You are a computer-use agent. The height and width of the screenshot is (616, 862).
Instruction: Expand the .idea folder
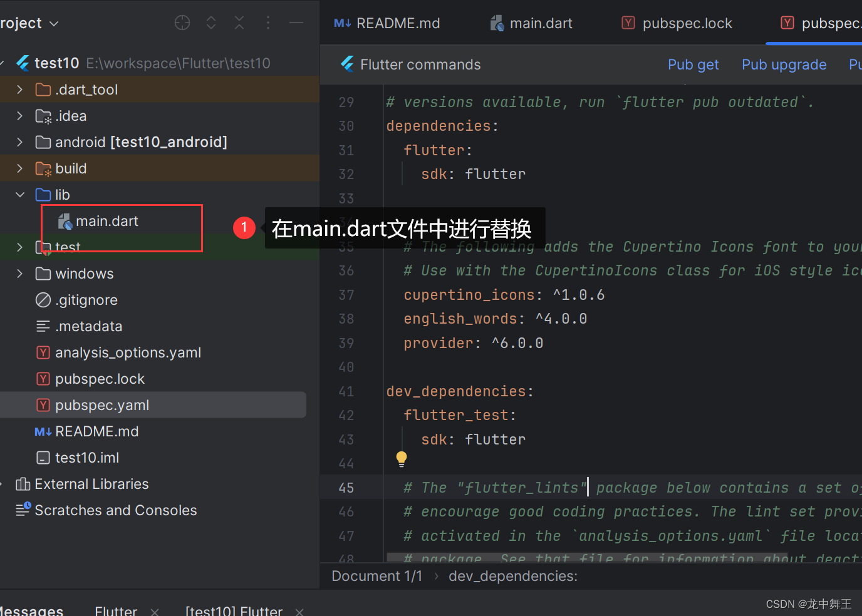pos(20,116)
